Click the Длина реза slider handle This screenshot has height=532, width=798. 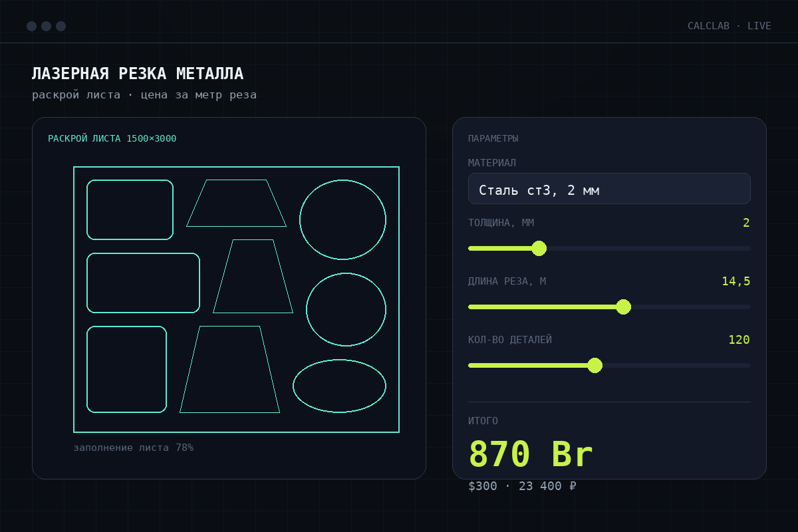point(623,307)
